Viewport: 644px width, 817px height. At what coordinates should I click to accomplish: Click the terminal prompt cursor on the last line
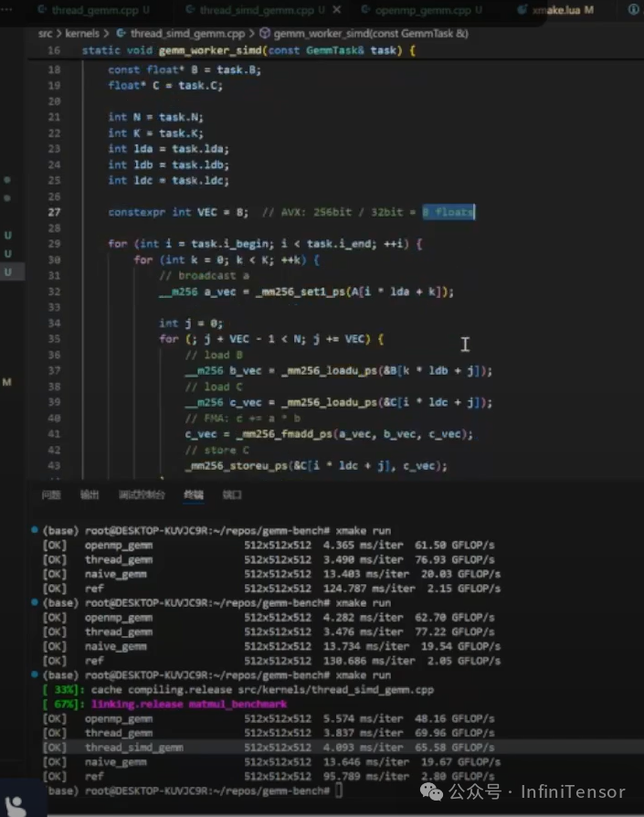[339, 790]
